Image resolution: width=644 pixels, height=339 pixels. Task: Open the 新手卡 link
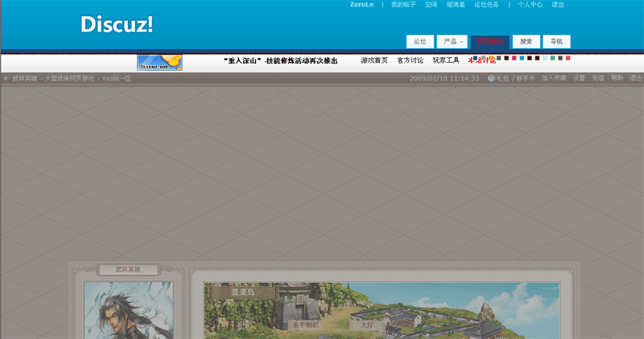[x=526, y=78]
